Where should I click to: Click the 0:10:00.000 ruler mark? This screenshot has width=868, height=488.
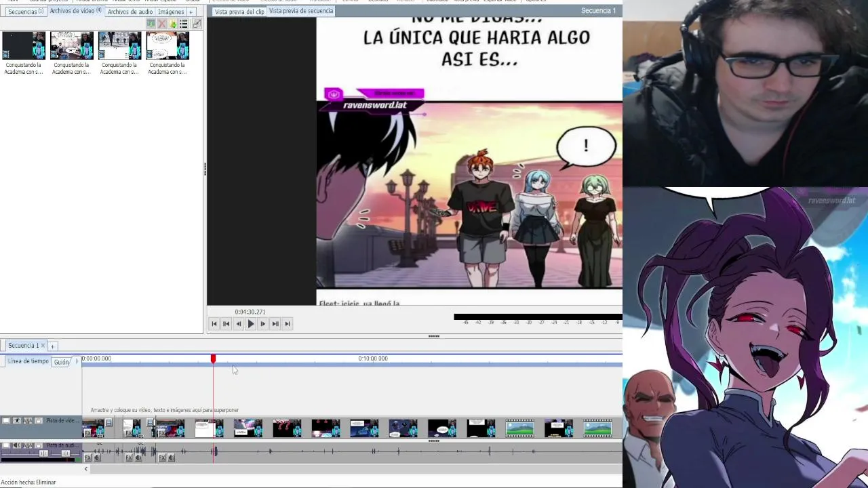point(373,359)
